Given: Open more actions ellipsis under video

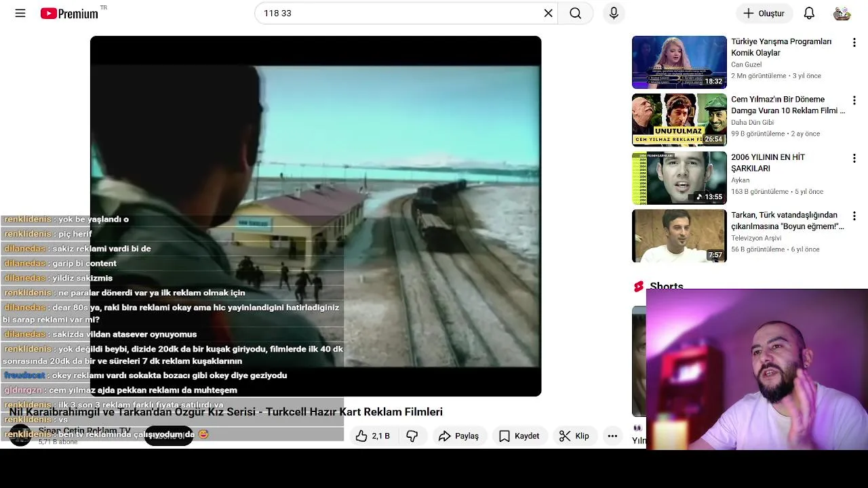Looking at the screenshot, I should (x=612, y=436).
